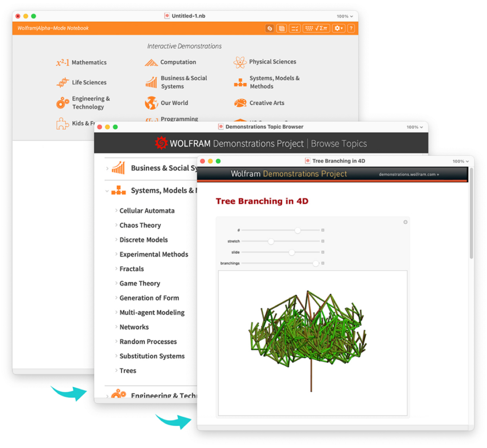Image resolution: width=487 pixels, height=448 pixels.
Task: Click the 3D tree graphic in the demonstration
Action: click(308, 341)
